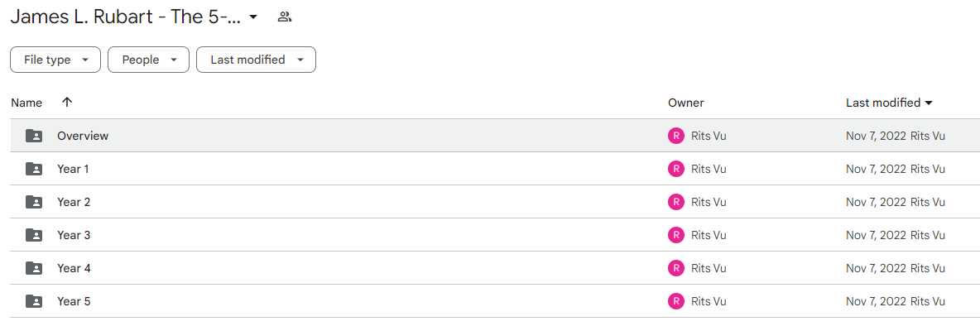Viewport: 980px width, 326px height.
Task: Click the Year 3 shared folder icon
Action: click(34, 235)
